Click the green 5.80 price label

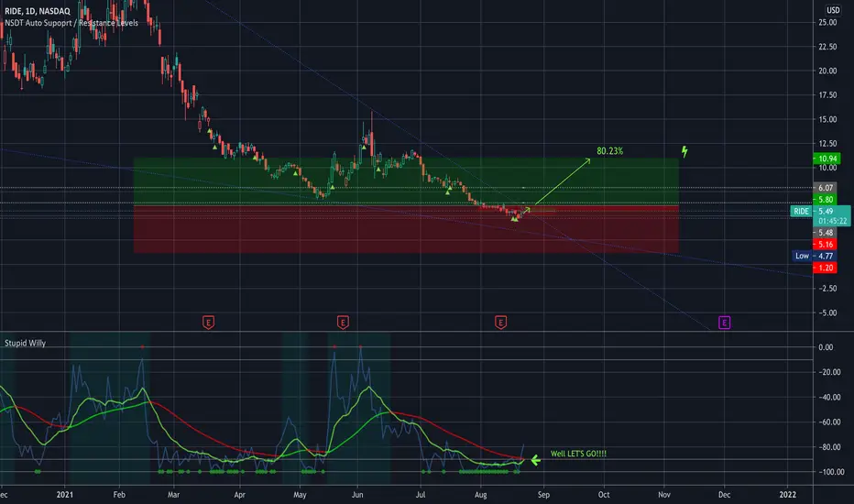click(x=825, y=200)
